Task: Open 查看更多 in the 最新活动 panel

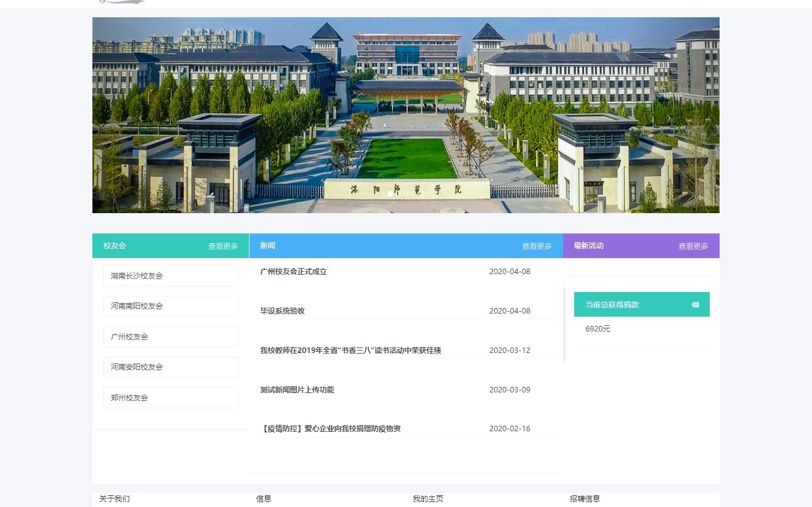Action: 694,246
